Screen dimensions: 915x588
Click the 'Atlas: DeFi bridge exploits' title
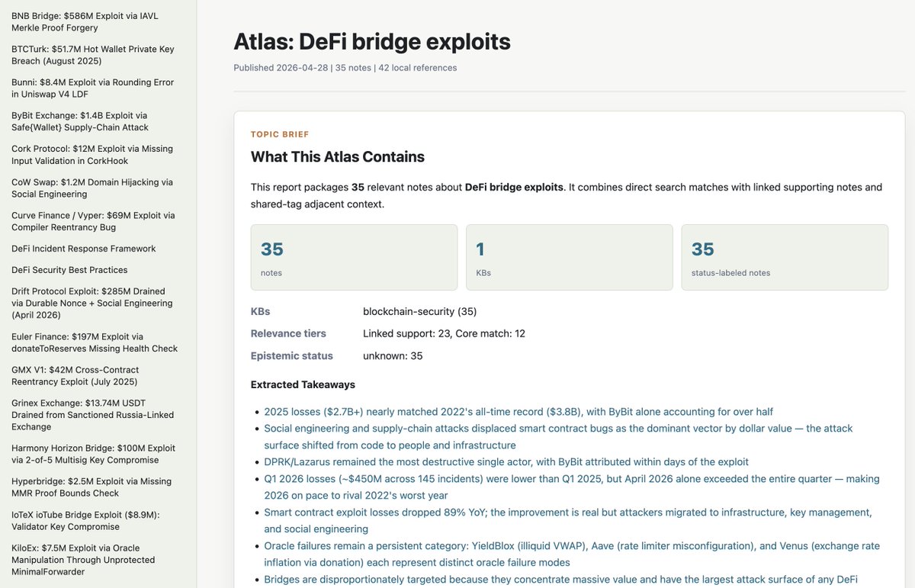click(372, 41)
